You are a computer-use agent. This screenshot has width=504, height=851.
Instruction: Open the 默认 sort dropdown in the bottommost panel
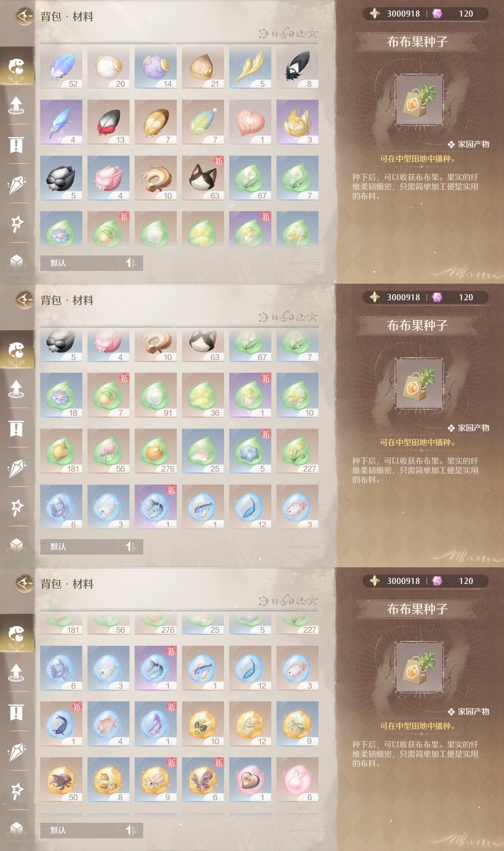[x=80, y=830]
